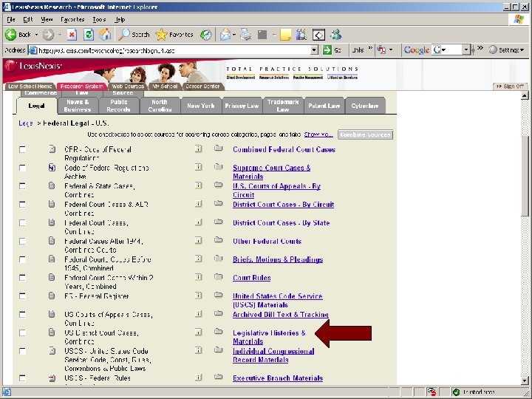
Task: Open the Mail envelope toolbar icon
Action: [225, 34]
